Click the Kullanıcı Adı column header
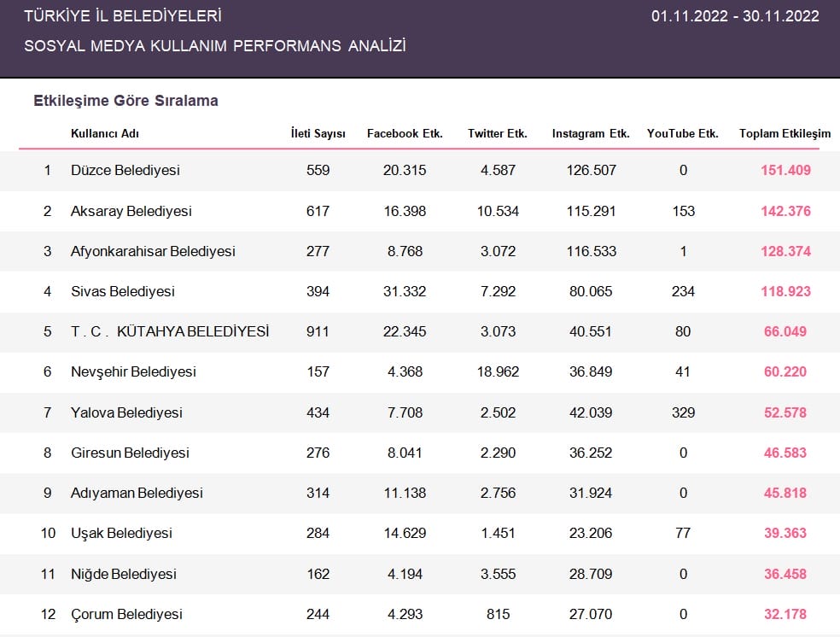This screenshot has width=840, height=637. pyautogui.click(x=105, y=133)
